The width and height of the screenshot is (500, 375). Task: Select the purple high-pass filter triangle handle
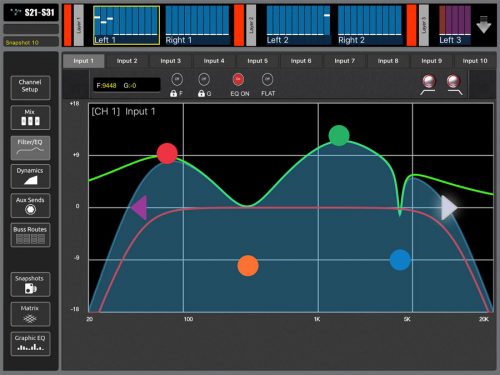[139, 208]
